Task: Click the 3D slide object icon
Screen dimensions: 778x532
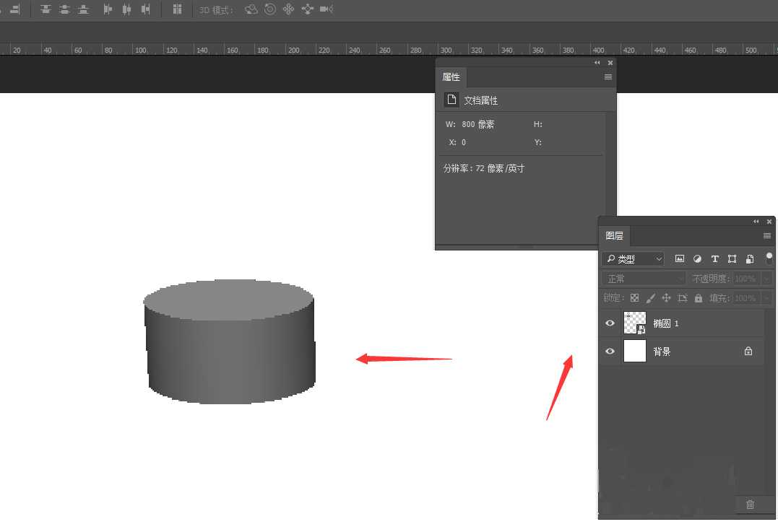Action: pyautogui.click(x=307, y=9)
